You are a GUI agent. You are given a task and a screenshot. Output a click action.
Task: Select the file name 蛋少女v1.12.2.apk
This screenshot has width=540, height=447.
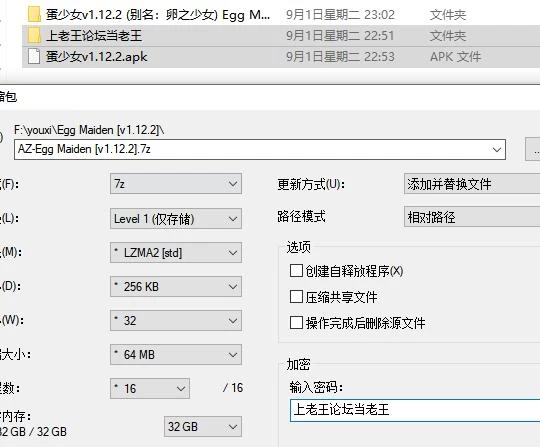click(96, 56)
